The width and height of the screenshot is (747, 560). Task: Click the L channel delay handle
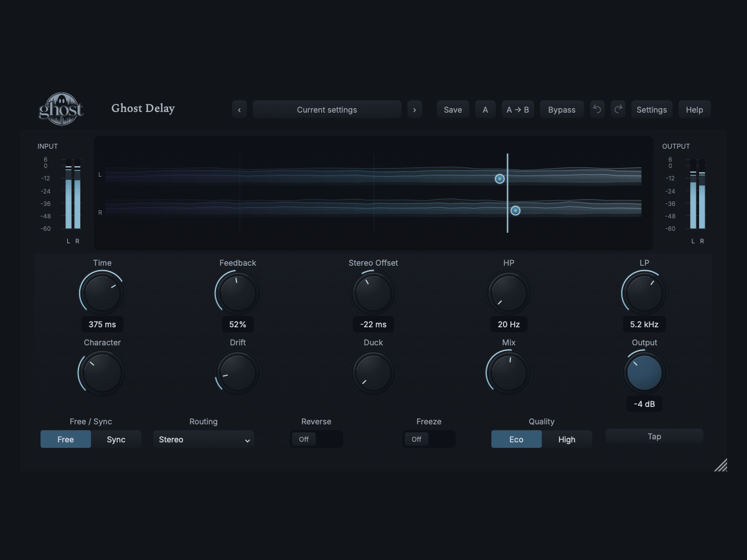point(500,179)
